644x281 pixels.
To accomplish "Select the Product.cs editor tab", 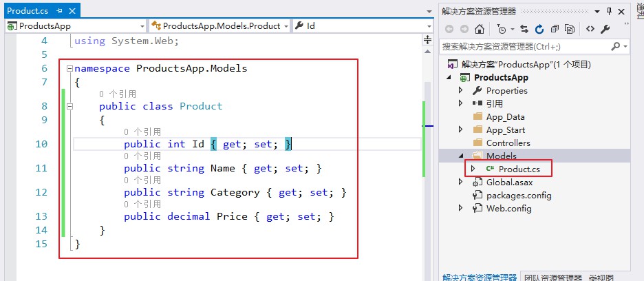I will (26, 11).
